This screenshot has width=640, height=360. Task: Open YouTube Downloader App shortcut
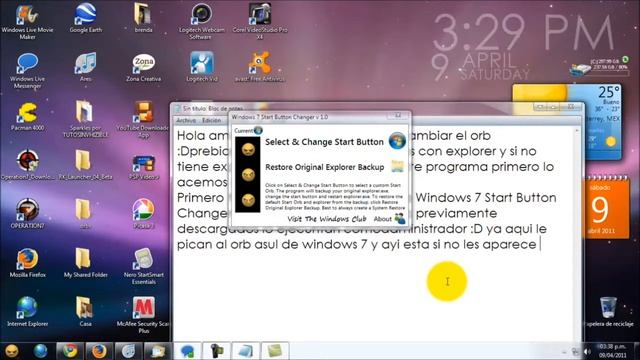(x=143, y=120)
